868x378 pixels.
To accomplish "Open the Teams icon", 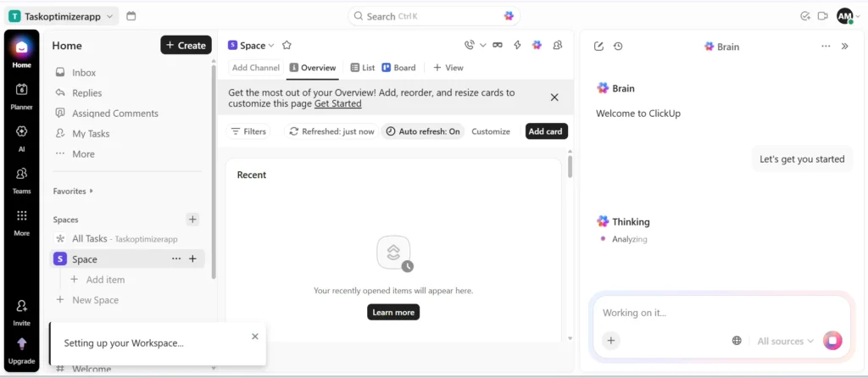I will click(x=21, y=174).
